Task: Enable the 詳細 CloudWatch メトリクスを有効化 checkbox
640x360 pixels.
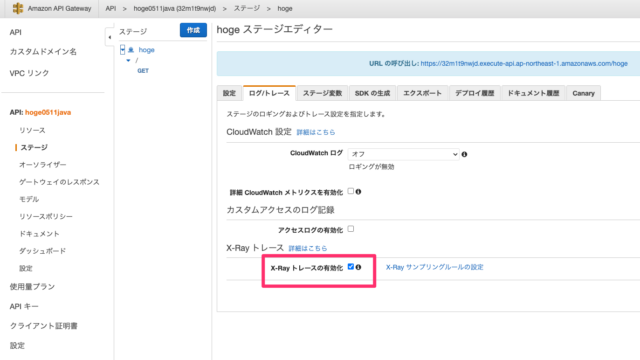Action: coord(351,191)
